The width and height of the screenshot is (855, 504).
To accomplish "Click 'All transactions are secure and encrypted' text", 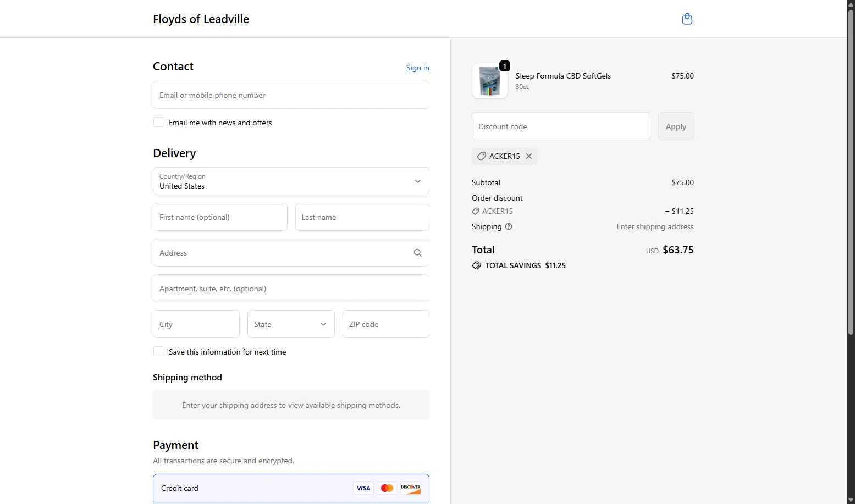I will point(223,461).
